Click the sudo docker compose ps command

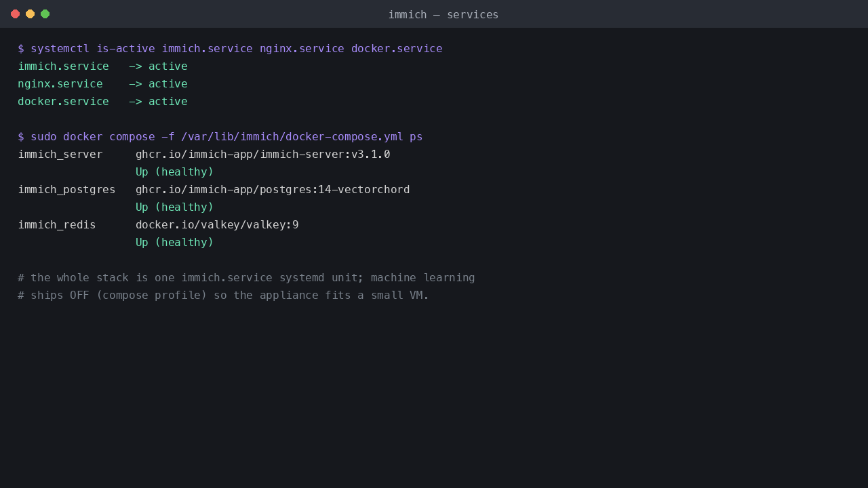[220, 137]
